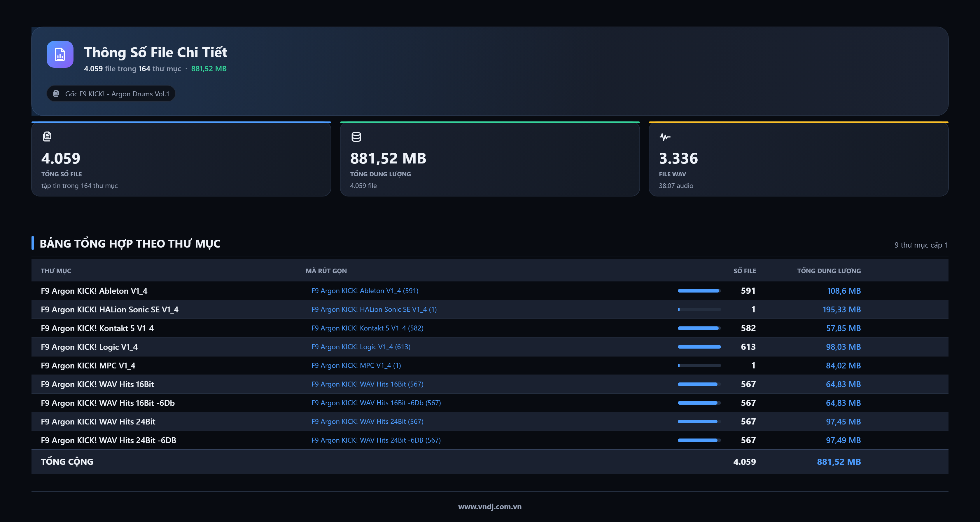Image resolution: width=980 pixels, height=522 pixels.
Task: Open the F9 Argon KICK! WAV Hits 16Bit (567) link
Action: [x=367, y=384]
